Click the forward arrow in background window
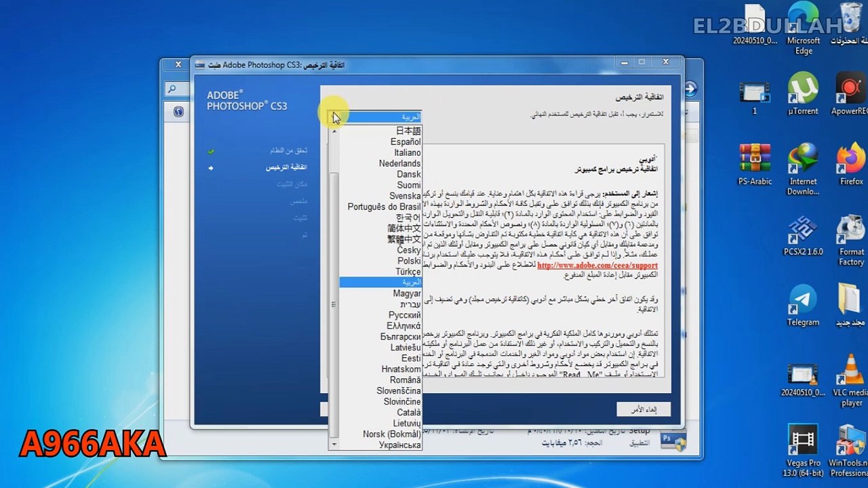The image size is (868, 488). pyautogui.click(x=690, y=89)
